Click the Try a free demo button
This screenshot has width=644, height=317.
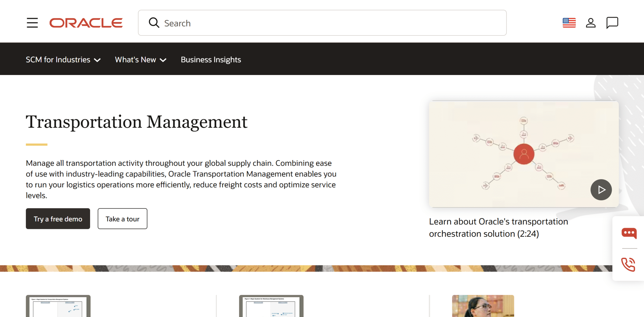click(58, 219)
